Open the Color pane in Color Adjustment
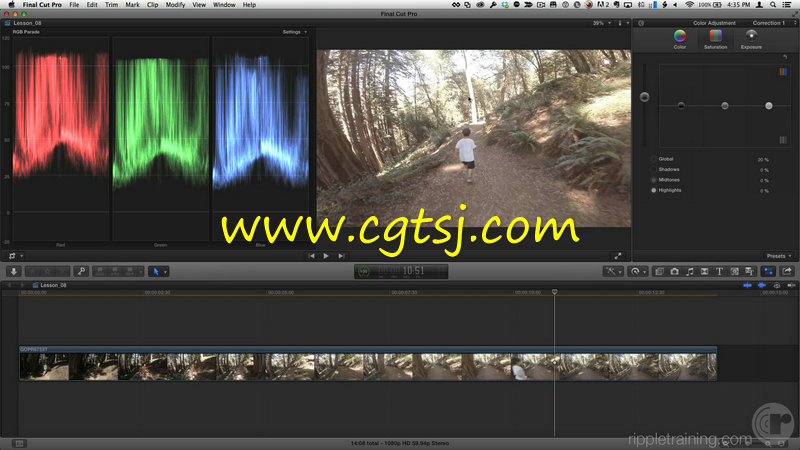The height and width of the screenshot is (450, 800). coord(680,39)
